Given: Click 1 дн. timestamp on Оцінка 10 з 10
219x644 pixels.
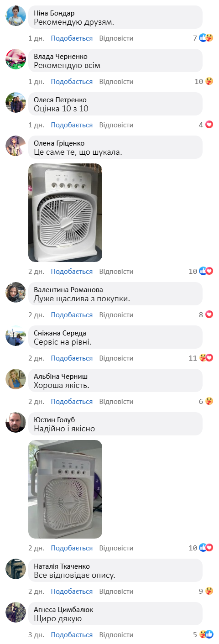Looking at the screenshot, I should click(36, 125).
